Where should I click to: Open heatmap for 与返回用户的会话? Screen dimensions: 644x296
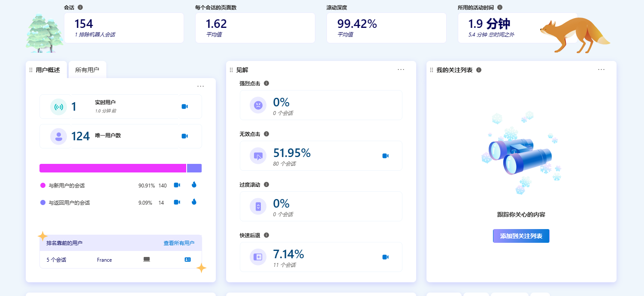click(x=194, y=202)
